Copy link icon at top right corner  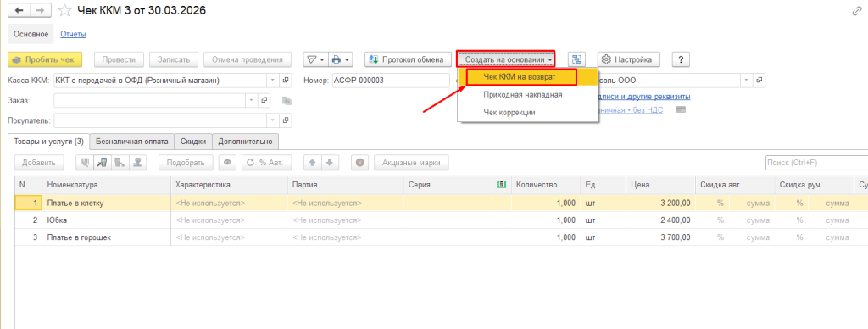[856, 11]
